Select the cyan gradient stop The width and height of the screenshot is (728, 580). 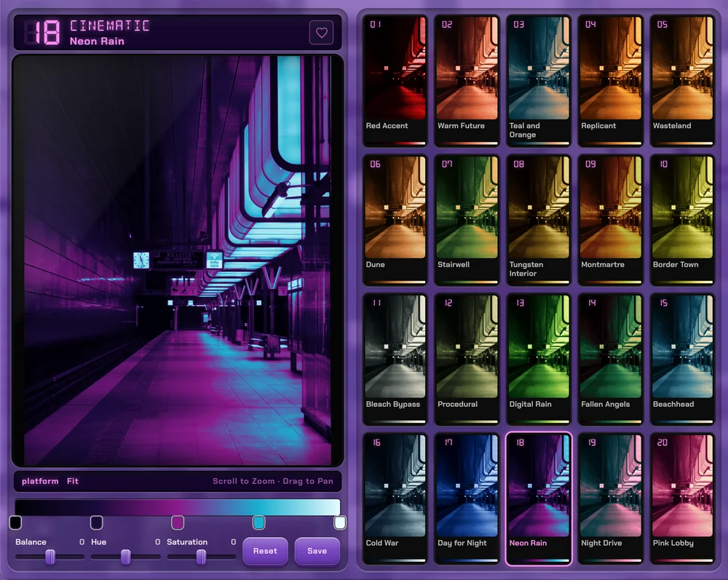[258, 523]
